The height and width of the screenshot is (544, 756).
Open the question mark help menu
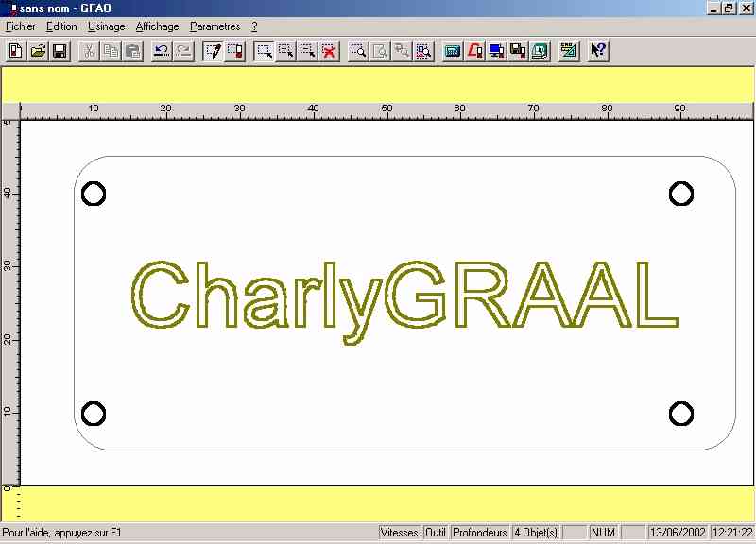tap(254, 26)
